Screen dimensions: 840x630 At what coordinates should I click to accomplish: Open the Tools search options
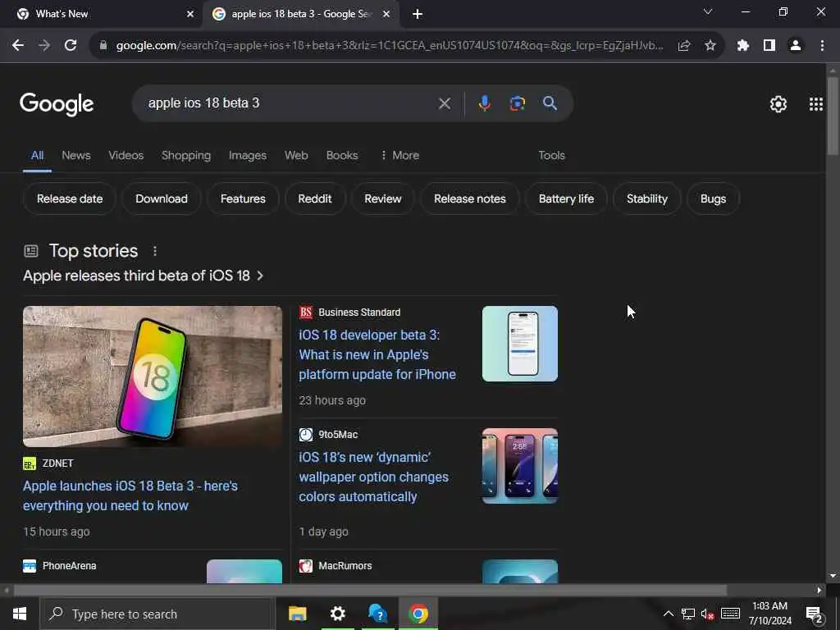[x=551, y=155]
